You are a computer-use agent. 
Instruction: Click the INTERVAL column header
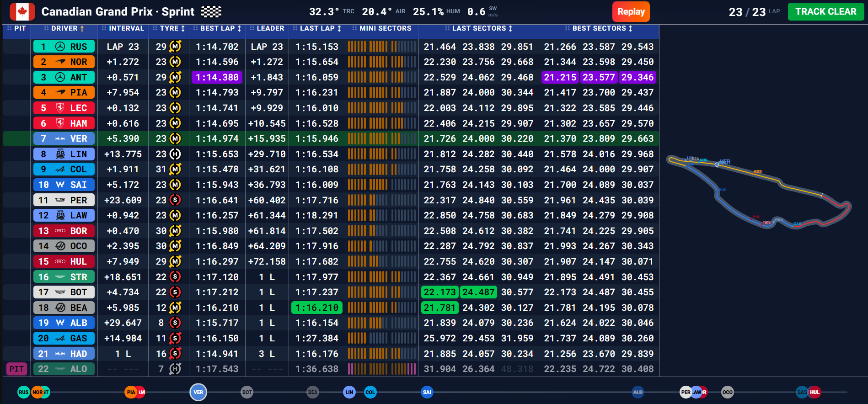(x=123, y=28)
